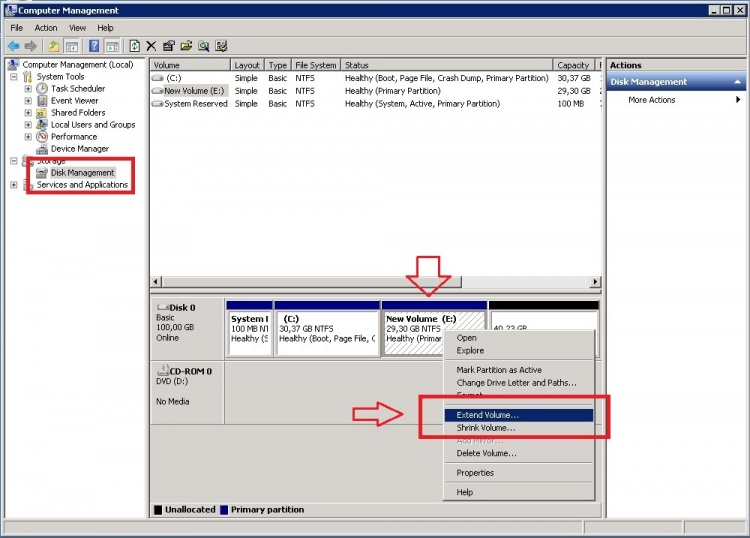Expand the Event Viewer node

[x=28, y=101]
